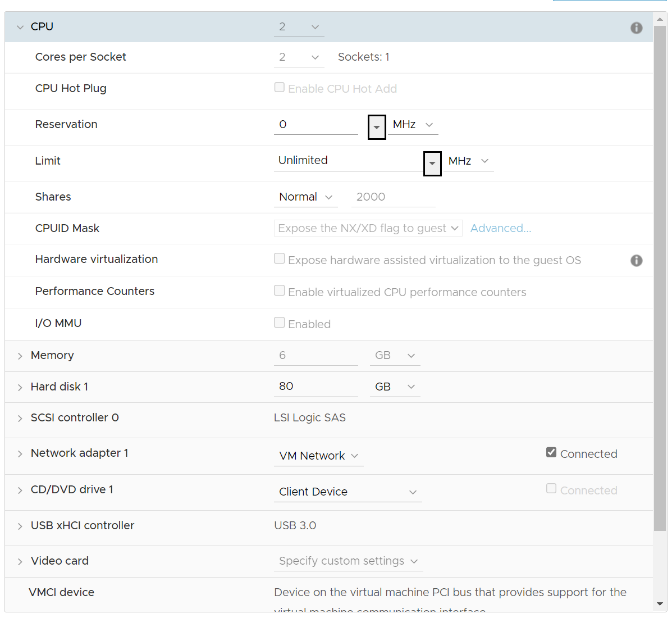Click scrollbar up arrow
Screen dimensions: 672x627
pos(660,19)
